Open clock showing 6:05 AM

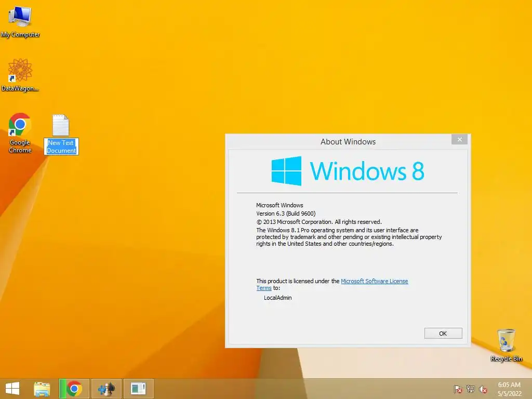pos(509,385)
